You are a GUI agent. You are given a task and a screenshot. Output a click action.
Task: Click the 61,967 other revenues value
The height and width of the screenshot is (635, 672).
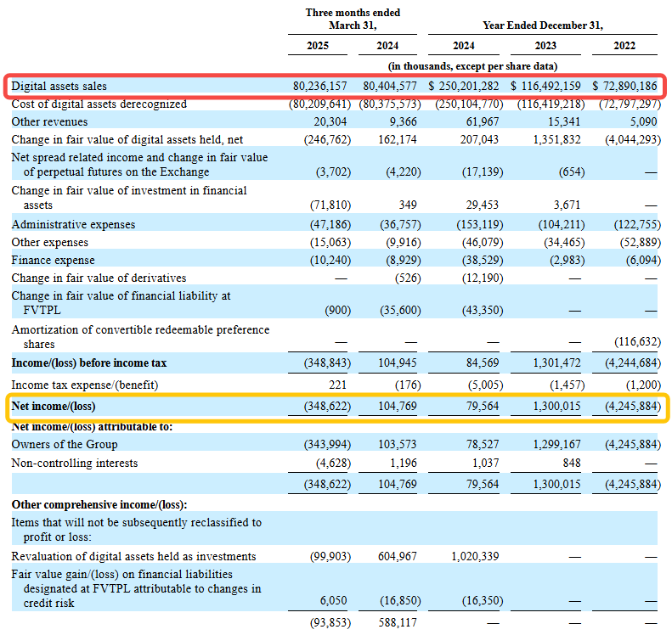(x=483, y=122)
